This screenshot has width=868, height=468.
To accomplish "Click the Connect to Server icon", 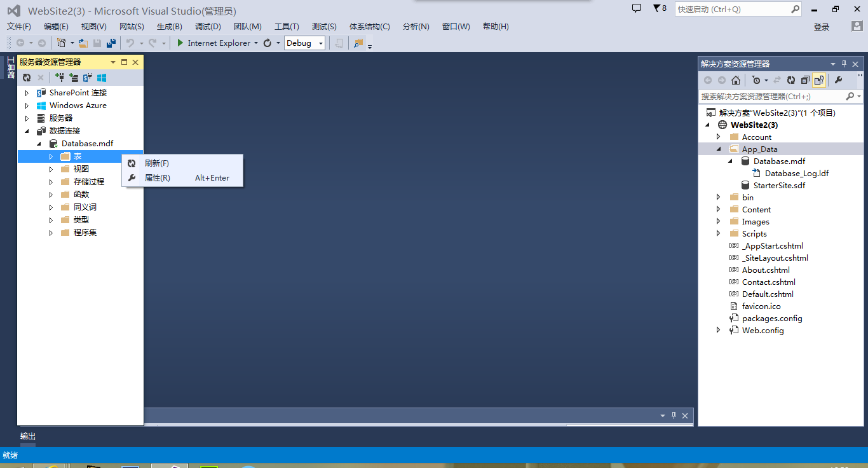I will tap(74, 78).
